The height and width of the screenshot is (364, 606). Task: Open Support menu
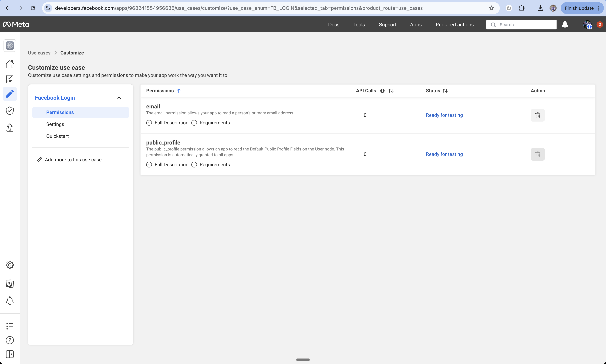tap(387, 25)
